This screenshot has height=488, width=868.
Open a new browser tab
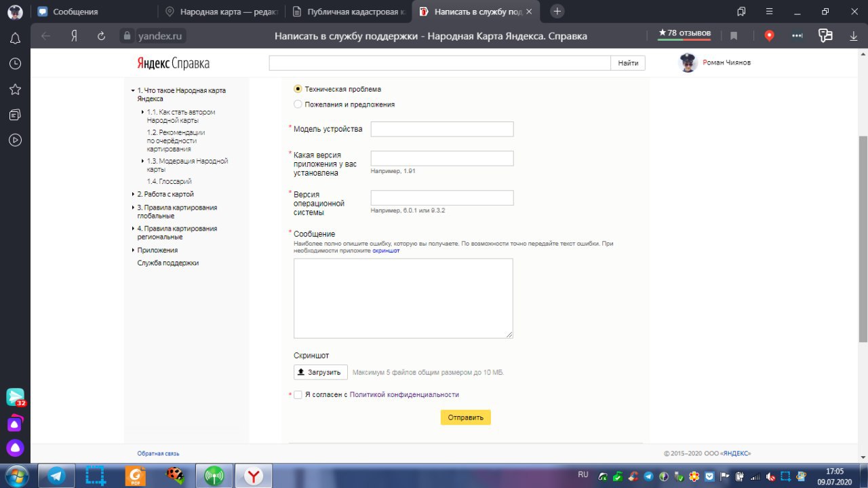point(557,12)
